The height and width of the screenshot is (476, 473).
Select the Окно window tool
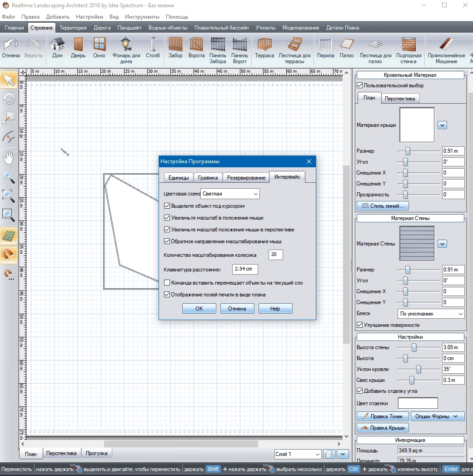(x=99, y=49)
